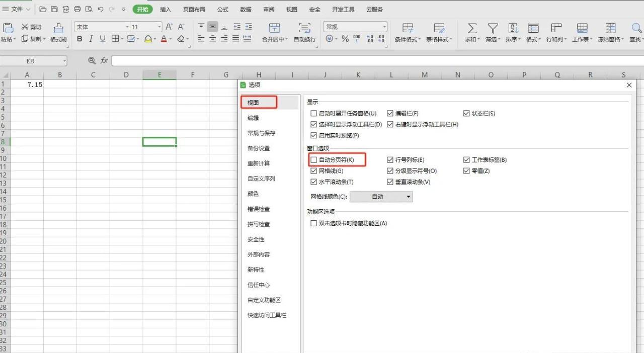This screenshot has height=353, width=644.
Task: Decrease font size with the A- icon
Action: click(x=181, y=27)
